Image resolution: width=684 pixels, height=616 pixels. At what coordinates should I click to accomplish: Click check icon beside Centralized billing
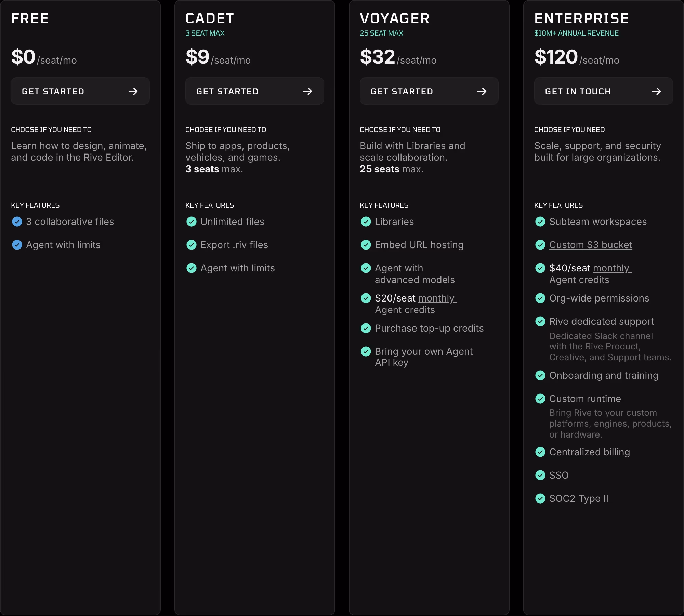[540, 452]
